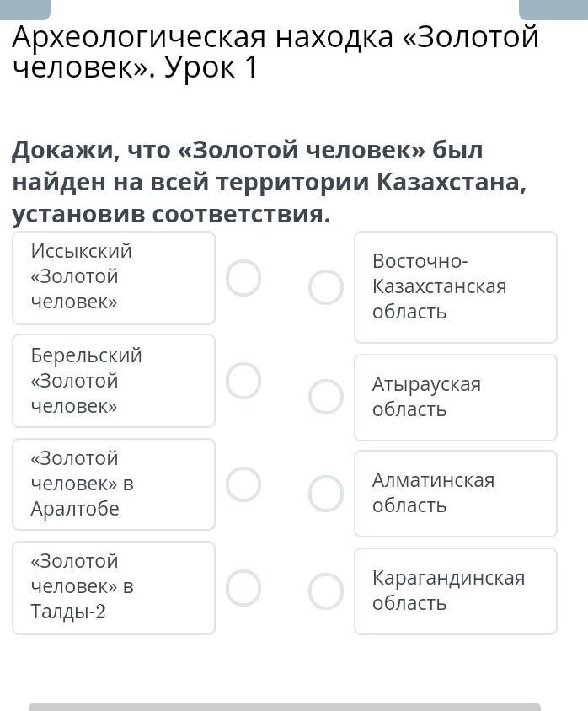
Task: Click the wide gray bar at the bottom
Action: pyautogui.click(x=285, y=706)
